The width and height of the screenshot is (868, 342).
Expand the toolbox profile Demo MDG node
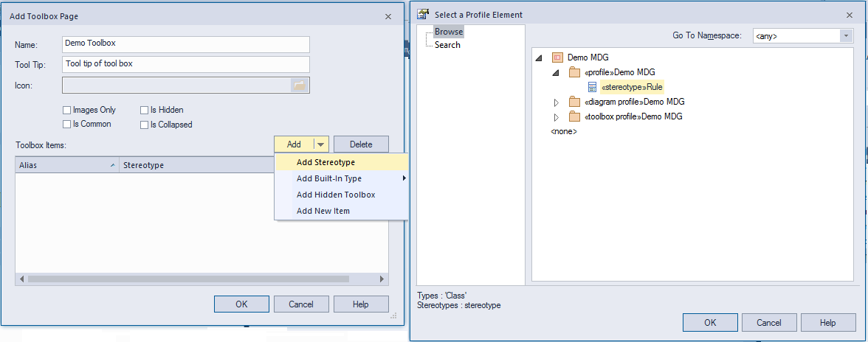point(557,117)
